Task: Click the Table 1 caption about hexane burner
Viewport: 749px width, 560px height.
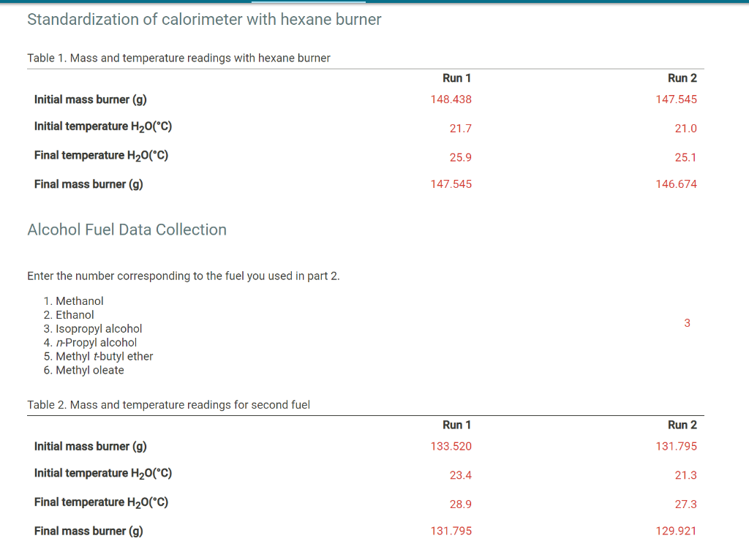Action: click(x=178, y=58)
